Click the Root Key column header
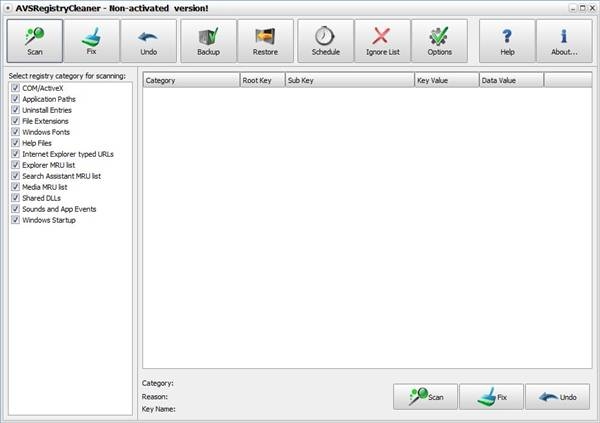The width and height of the screenshot is (600, 423). tap(262, 80)
